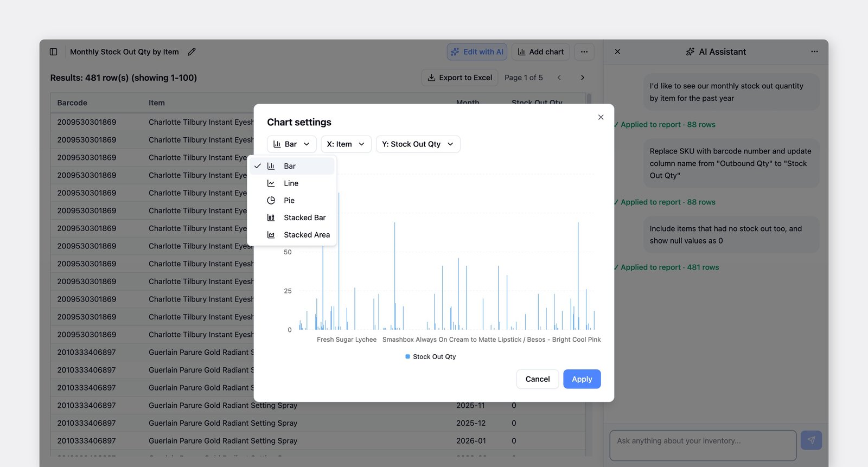868x467 pixels.
Task: Expand the Y: Stock Out Qty dropdown
Action: click(x=418, y=144)
